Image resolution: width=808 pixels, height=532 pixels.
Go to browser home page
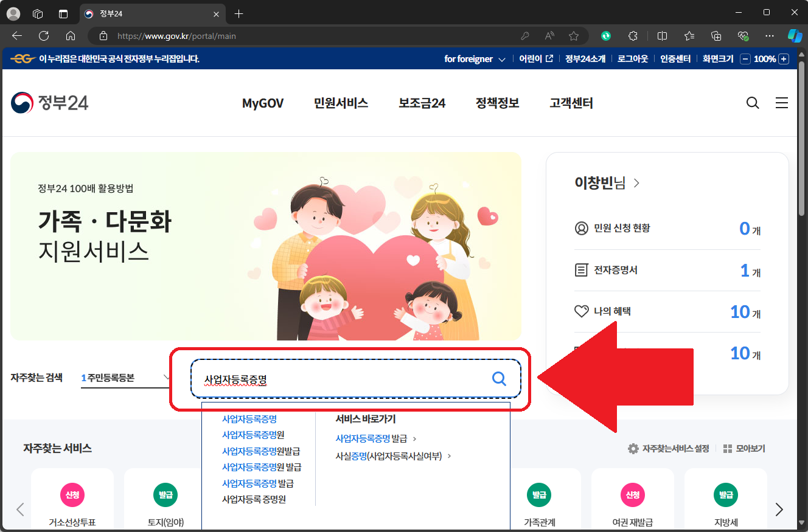(x=71, y=36)
